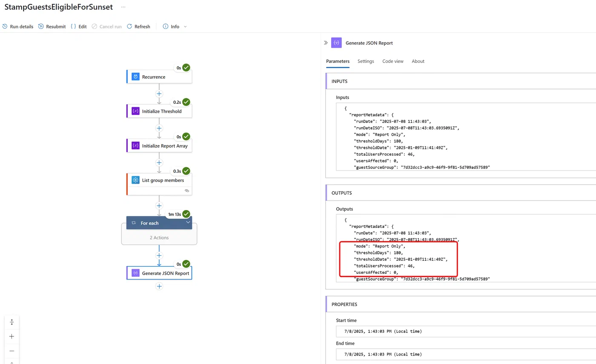Screen dimensions: 596x364
Task: Click the OUTPUTS section header
Action: tap(461, 193)
